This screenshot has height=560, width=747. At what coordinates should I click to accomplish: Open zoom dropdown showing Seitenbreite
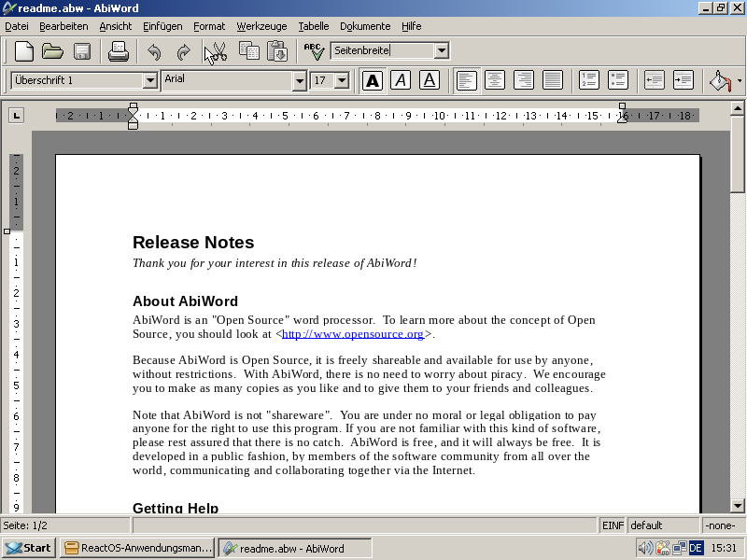[x=442, y=50]
